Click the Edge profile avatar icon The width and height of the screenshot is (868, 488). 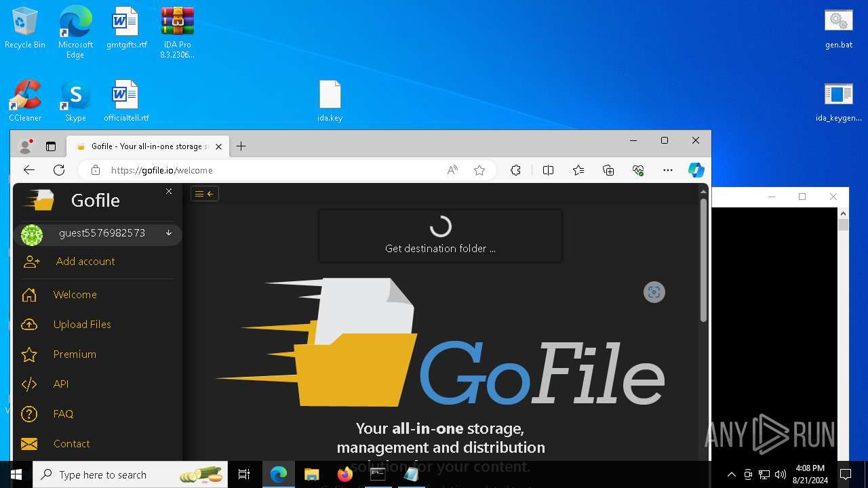click(x=26, y=146)
